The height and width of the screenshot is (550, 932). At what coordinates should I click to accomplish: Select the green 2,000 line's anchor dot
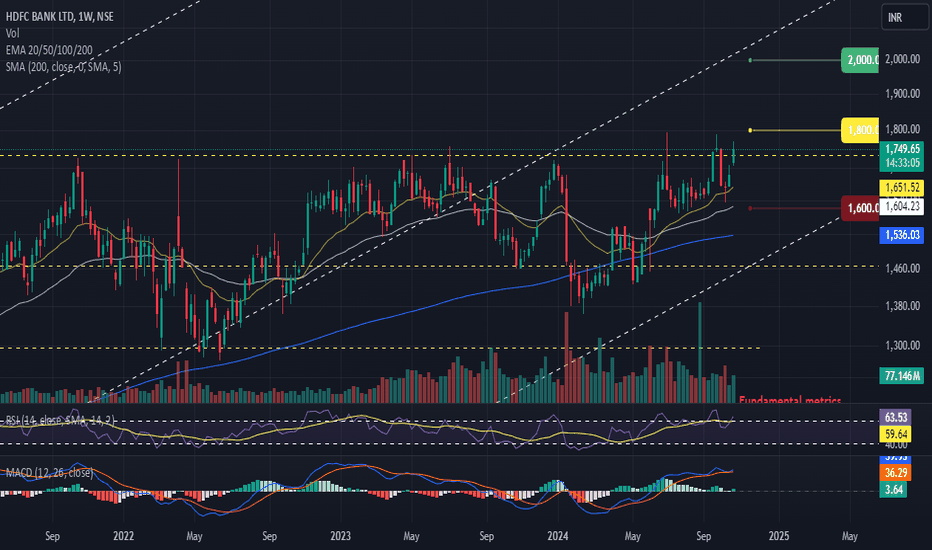(750, 60)
